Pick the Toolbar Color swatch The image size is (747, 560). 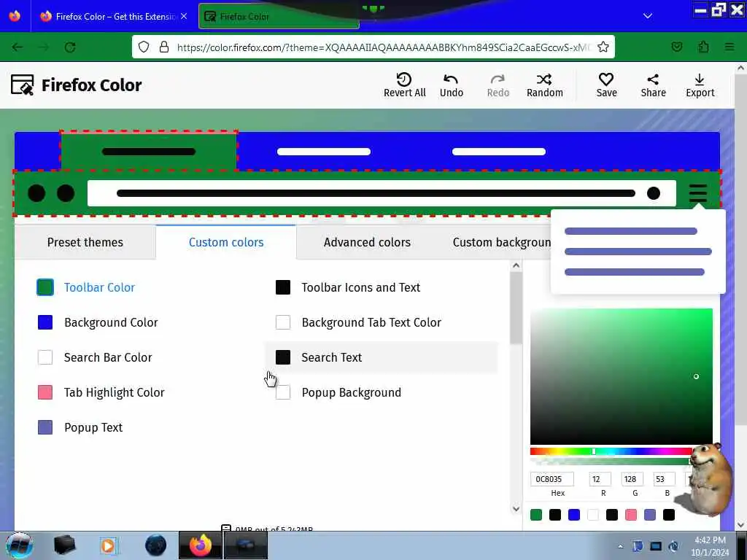click(x=45, y=287)
